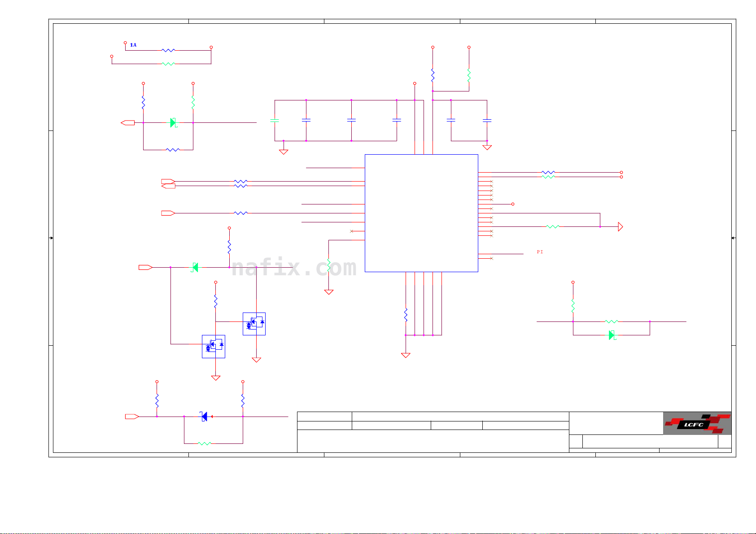This screenshot has width=756, height=534.
Task: Select the green vertical resistor left of the IC
Action: [329, 265]
